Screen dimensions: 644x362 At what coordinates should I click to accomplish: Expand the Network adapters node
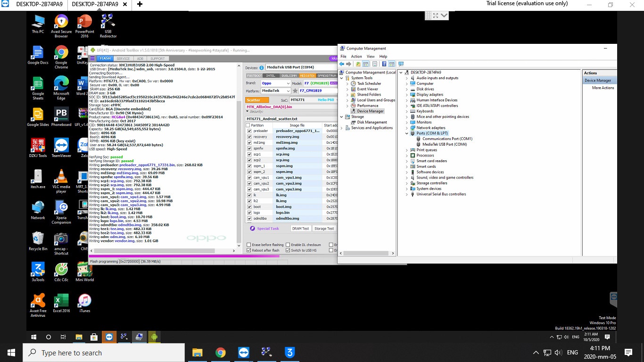pyautogui.click(x=407, y=128)
